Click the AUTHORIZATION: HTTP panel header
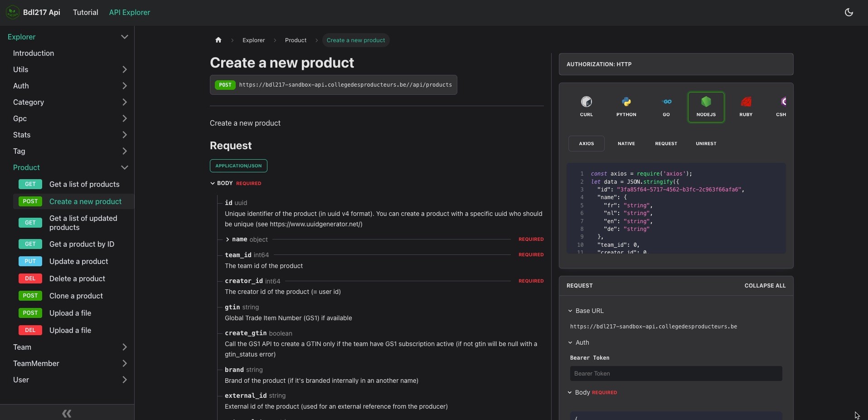Viewport: 868px width, 420px height. point(676,64)
